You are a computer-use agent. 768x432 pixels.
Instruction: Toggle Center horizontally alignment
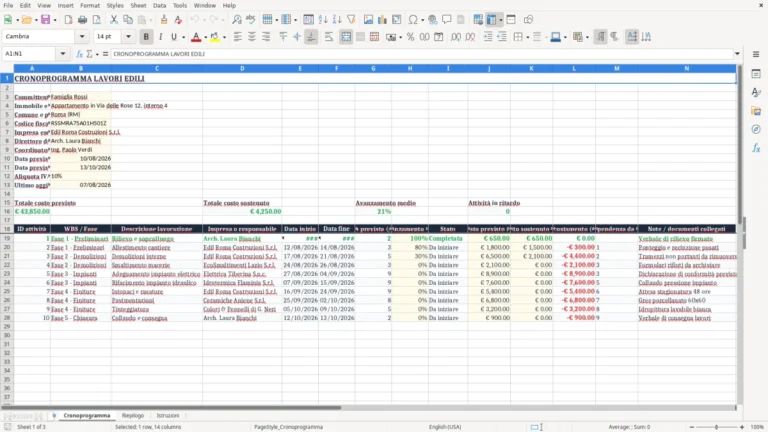pyautogui.click(x=252, y=37)
